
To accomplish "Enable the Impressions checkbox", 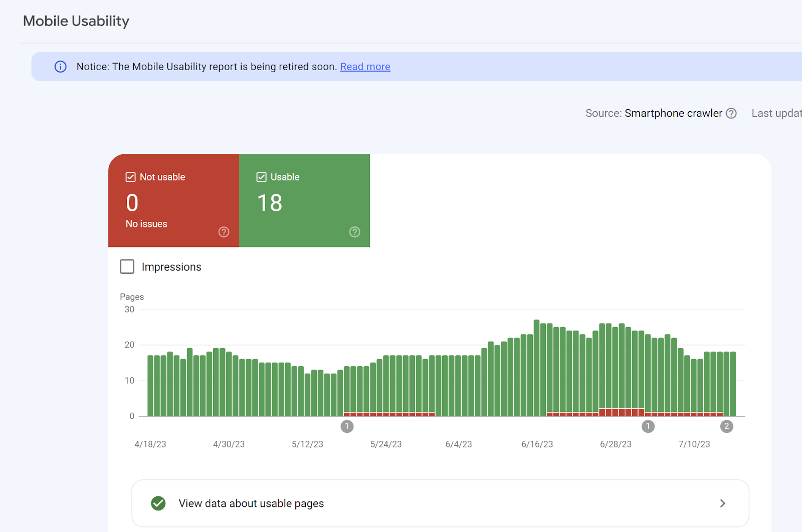I will pos(127,267).
